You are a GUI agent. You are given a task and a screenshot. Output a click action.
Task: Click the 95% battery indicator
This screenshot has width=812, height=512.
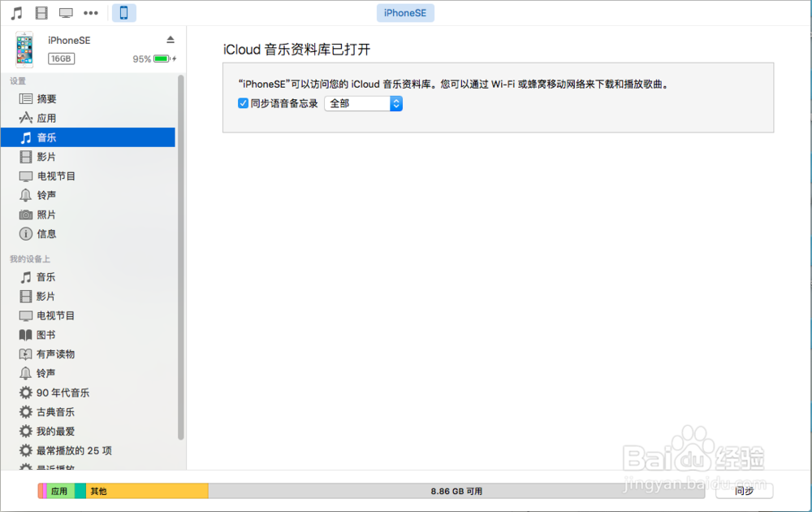(x=153, y=59)
